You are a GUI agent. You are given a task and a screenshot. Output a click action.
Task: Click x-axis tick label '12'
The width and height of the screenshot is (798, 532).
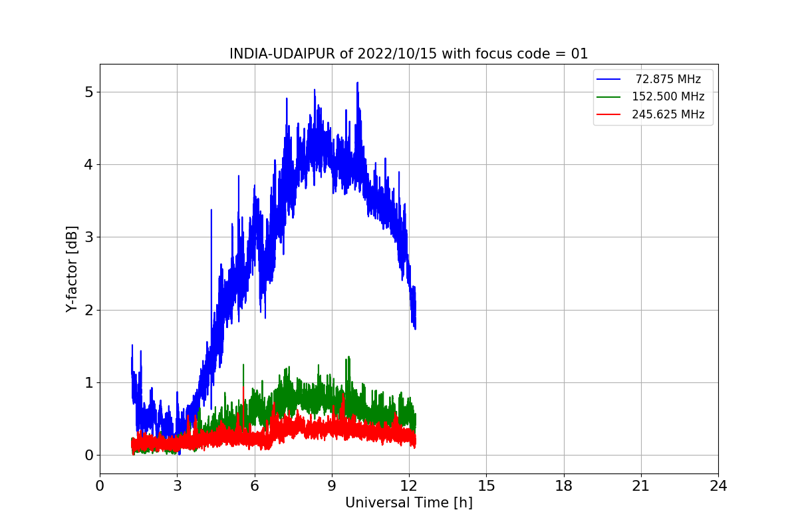tap(409, 486)
